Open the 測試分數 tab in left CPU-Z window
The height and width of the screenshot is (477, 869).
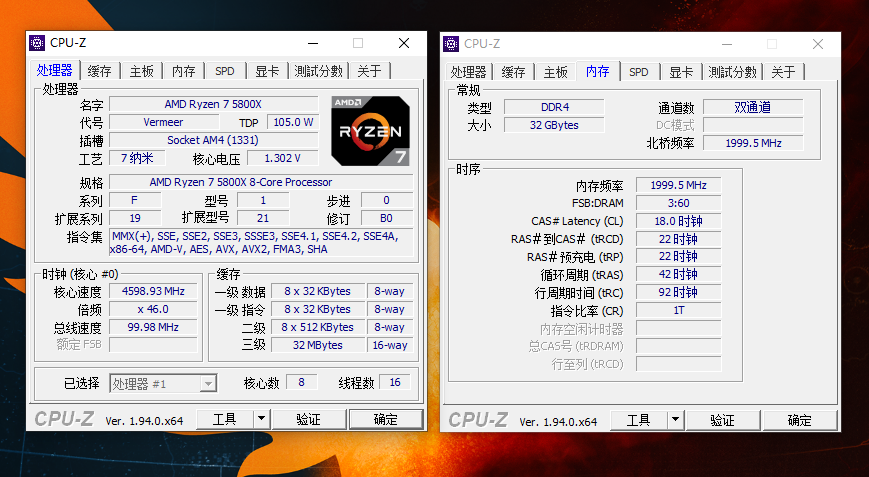click(x=319, y=71)
